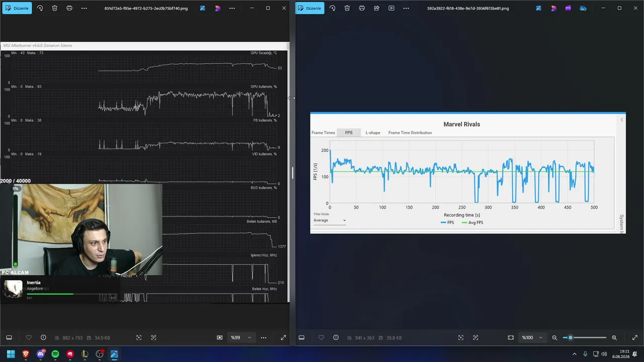Rotate the image in the left Photos window
The height and width of the screenshot is (362, 644).
pos(40,8)
